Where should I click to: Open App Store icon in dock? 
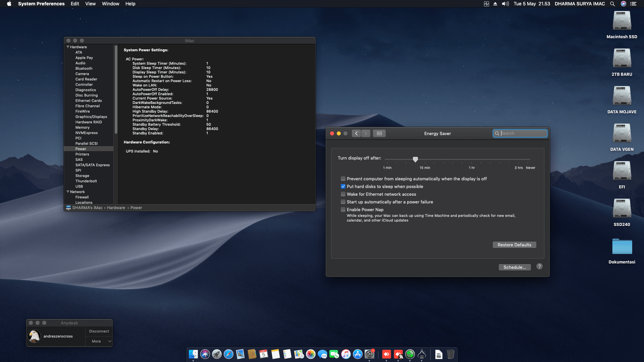[x=358, y=354]
